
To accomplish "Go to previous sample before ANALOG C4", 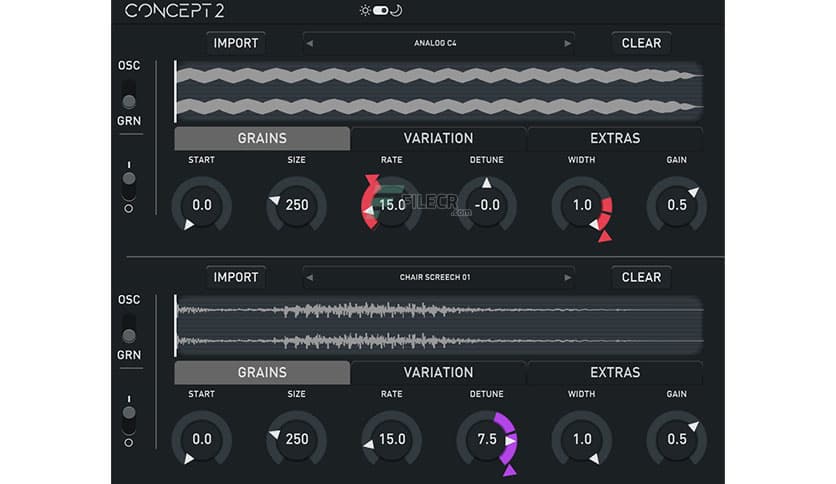I will 310,43.
